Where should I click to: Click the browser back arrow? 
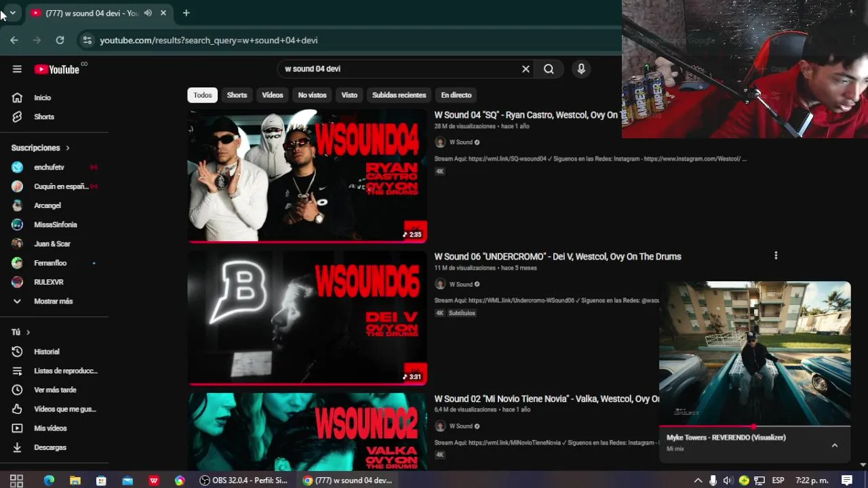coord(14,40)
